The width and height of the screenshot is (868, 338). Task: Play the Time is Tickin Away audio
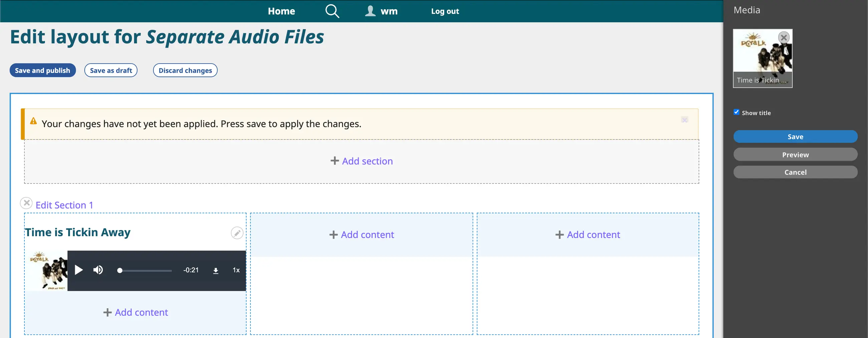(78, 270)
